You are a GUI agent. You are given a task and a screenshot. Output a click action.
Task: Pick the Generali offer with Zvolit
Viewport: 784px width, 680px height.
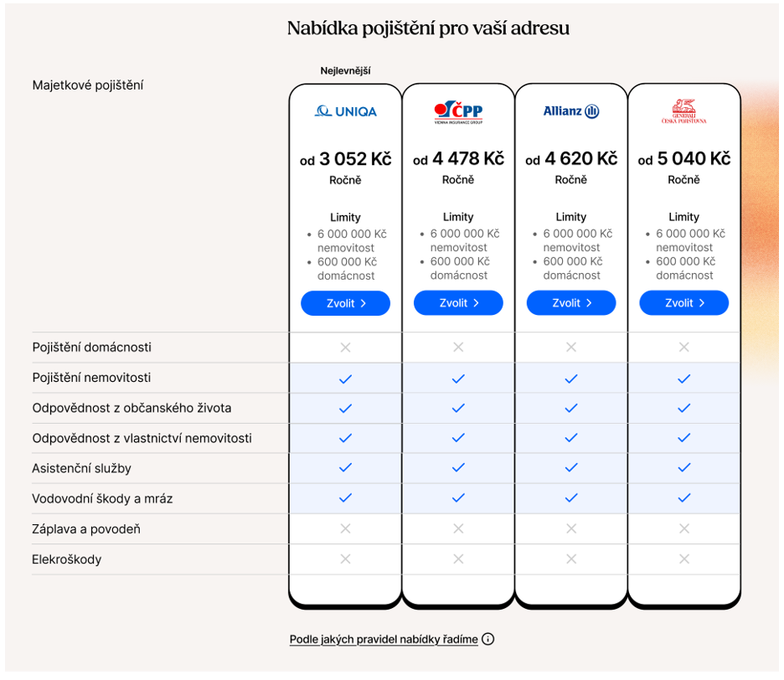coord(683,303)
